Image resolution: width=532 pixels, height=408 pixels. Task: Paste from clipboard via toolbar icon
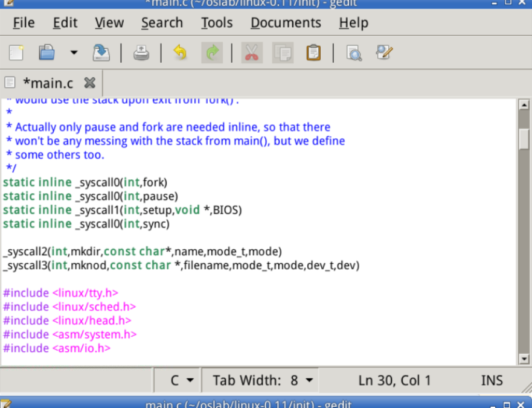pos(313,53)
